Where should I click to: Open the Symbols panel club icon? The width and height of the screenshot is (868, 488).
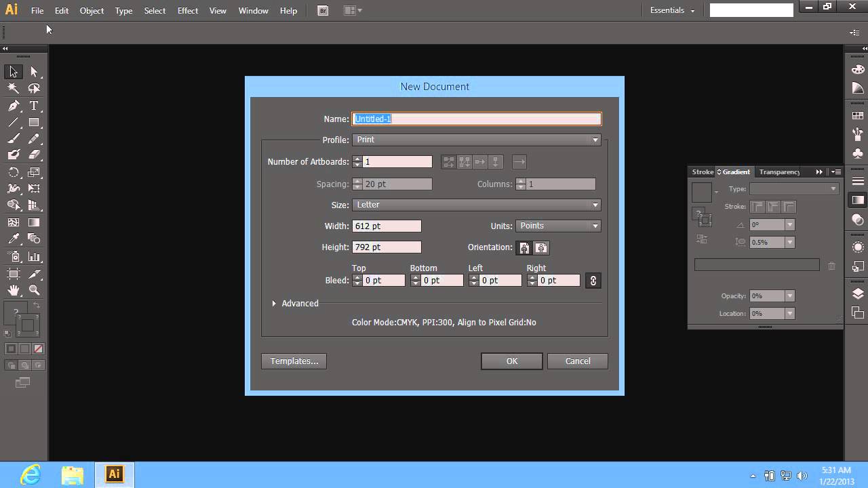[858, 154]
